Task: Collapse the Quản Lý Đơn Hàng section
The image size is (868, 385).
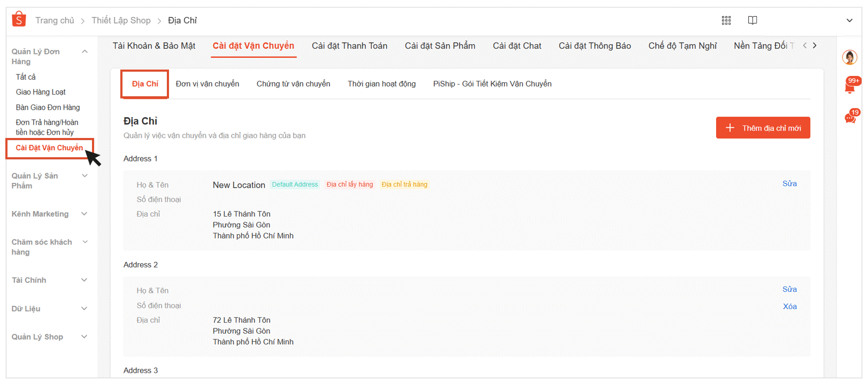Action: point(85,51)
